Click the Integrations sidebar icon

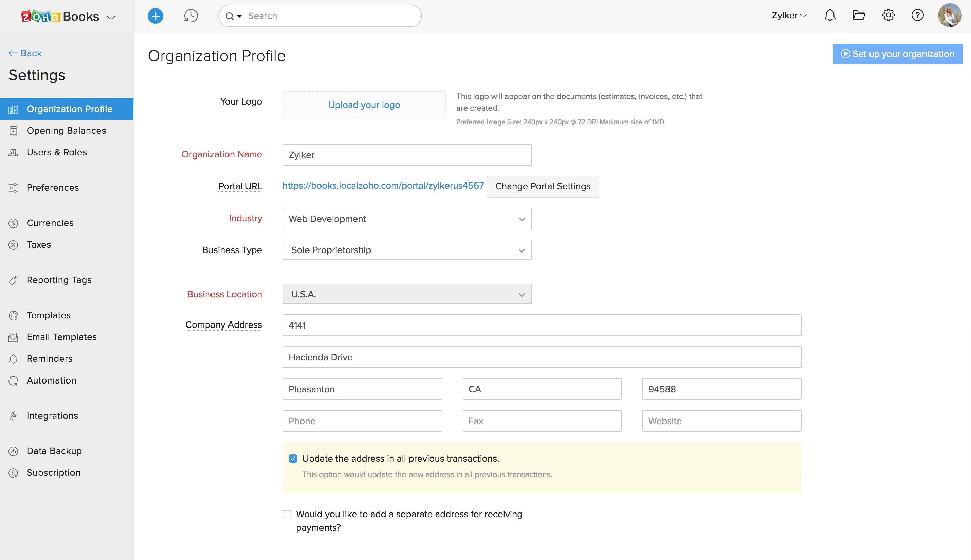tap(13, 415)
